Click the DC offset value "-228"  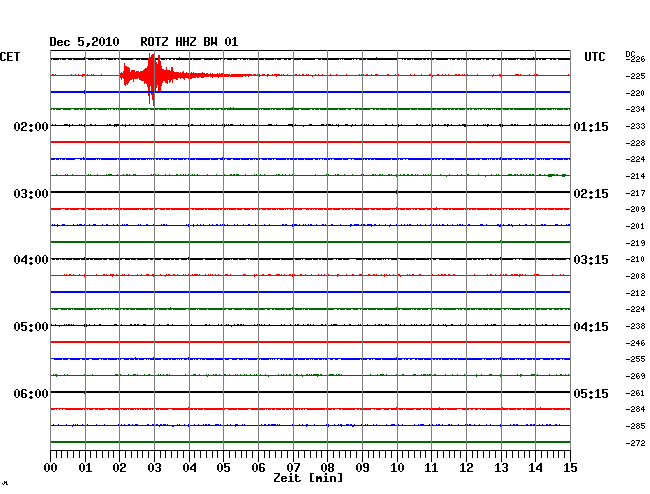pyautogui.click(x=635, y=143)
